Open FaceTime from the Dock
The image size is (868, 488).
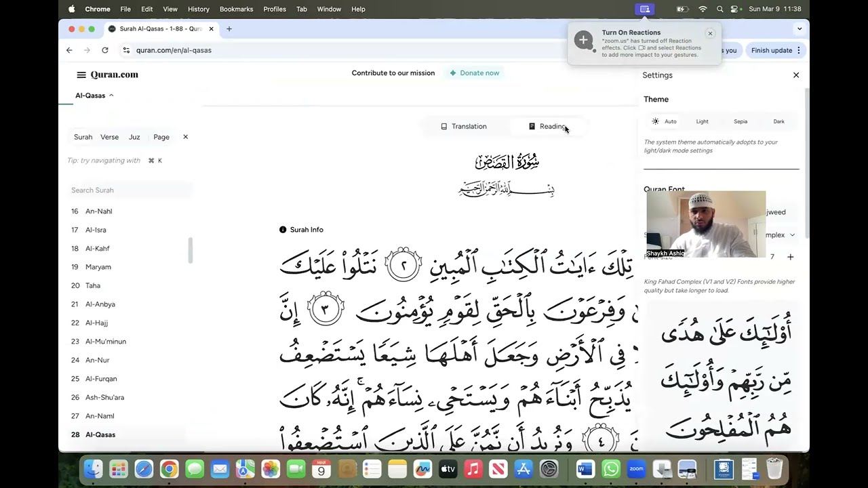click(x=296, y=469)
